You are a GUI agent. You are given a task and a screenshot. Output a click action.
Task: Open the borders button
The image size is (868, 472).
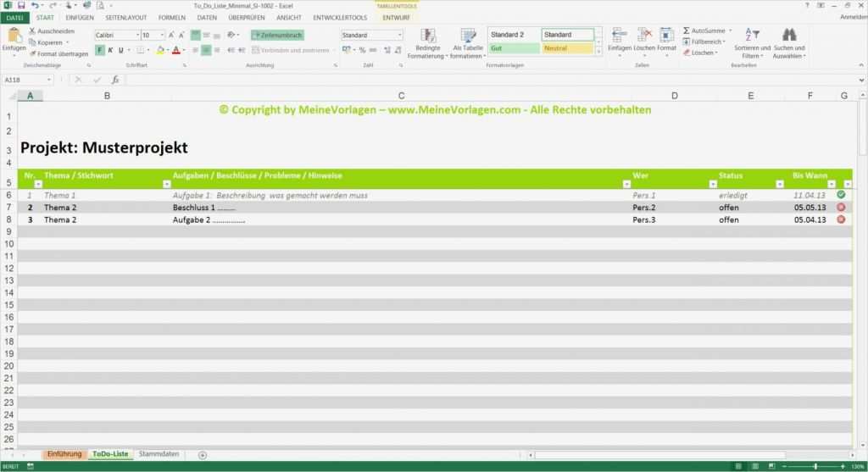click(x=141, y=50)
